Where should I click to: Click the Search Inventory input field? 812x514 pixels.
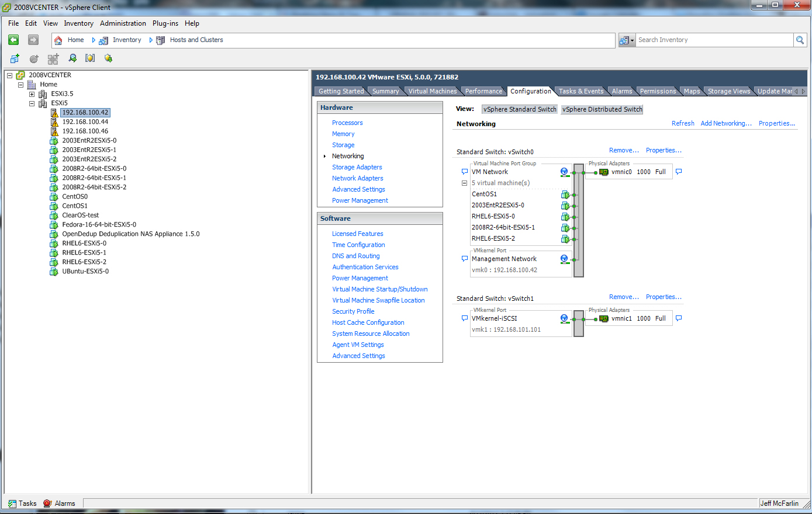click(x=714, y=40)
